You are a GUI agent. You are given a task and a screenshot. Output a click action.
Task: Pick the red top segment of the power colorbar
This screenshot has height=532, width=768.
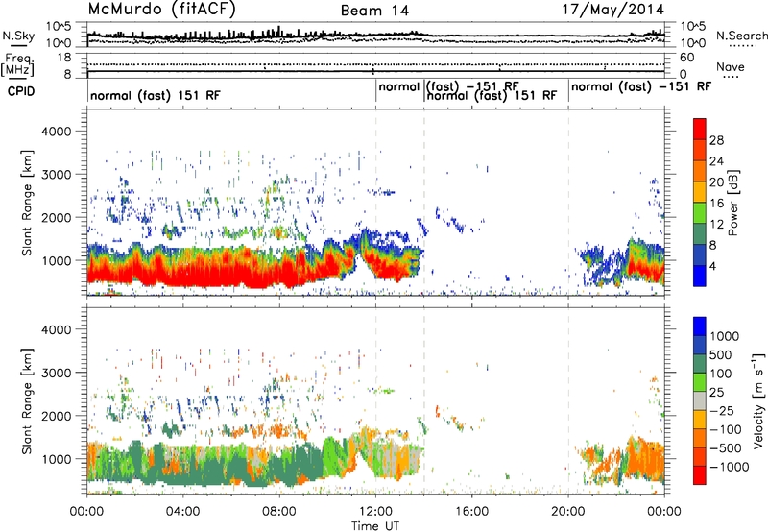(x=700, y=130)
